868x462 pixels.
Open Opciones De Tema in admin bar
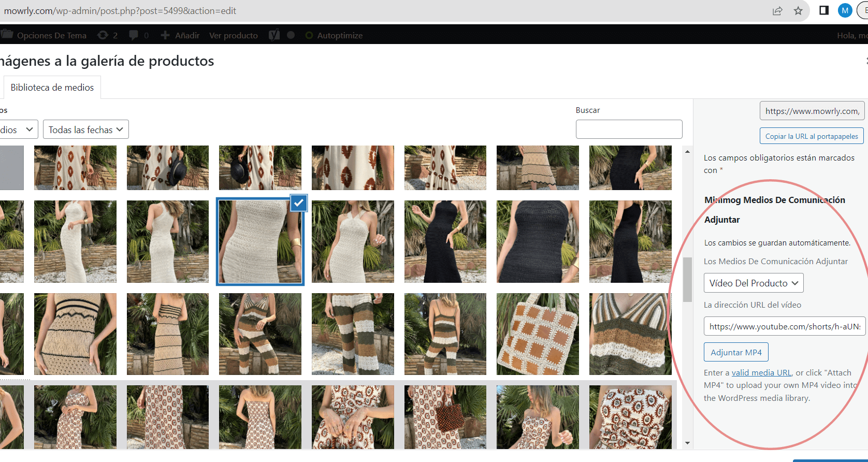44,35
